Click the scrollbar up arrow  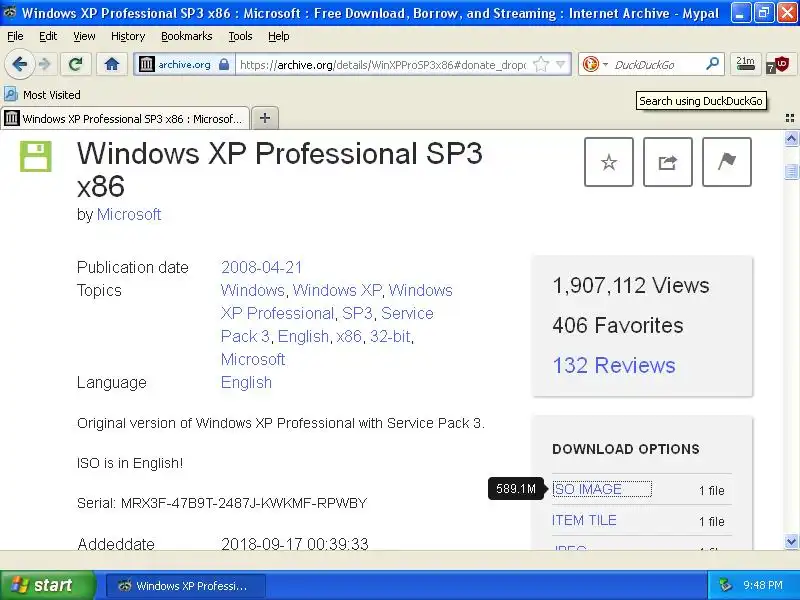[791, 138]
